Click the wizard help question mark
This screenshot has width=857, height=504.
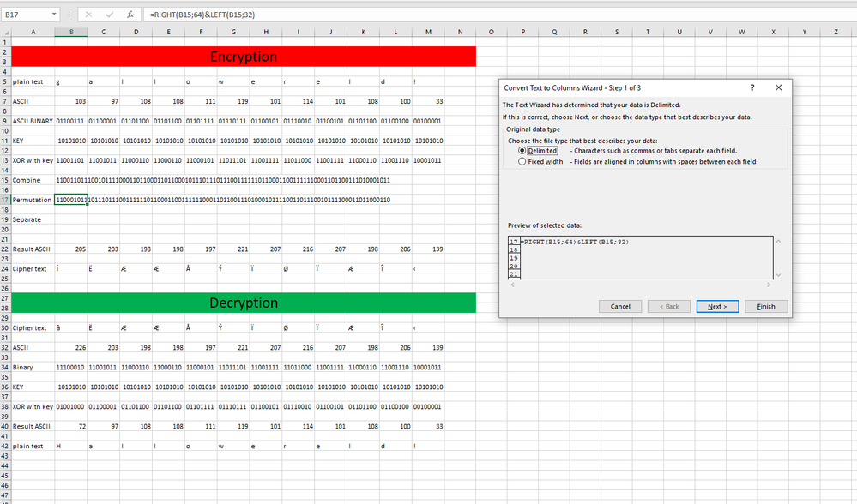tap(752, 87)
